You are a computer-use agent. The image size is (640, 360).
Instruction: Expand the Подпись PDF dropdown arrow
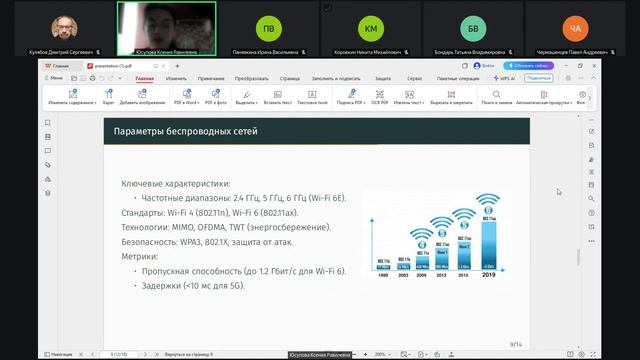[364, 103]
